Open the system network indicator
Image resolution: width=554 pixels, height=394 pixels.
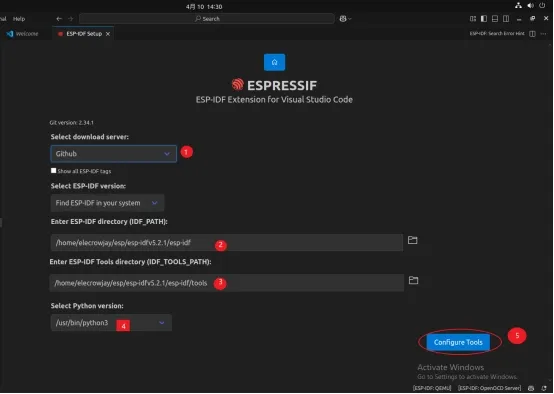(518, 5)
